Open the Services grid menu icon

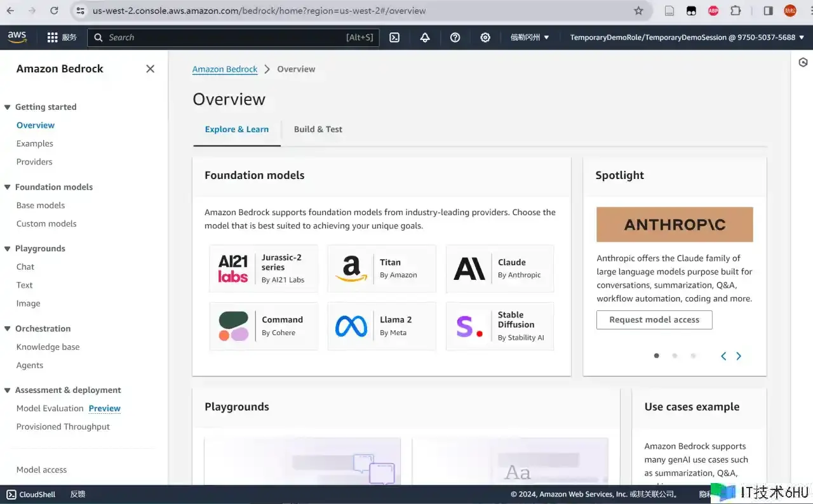[53, 37]
